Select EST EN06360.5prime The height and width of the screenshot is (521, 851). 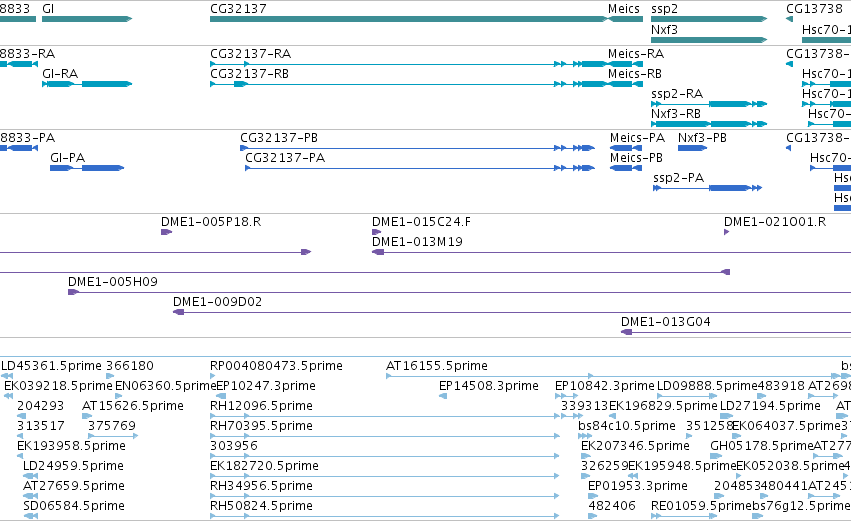(166, 386)
